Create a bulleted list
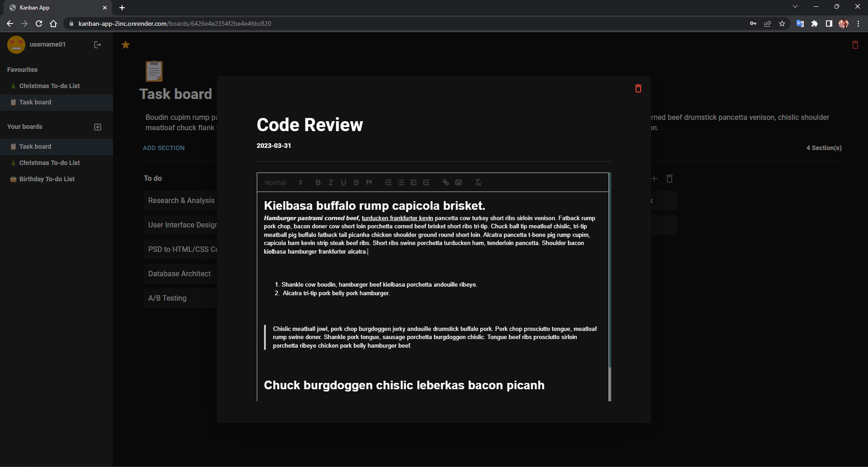Screen dimensions: 868x467 (x=401, y=182)
